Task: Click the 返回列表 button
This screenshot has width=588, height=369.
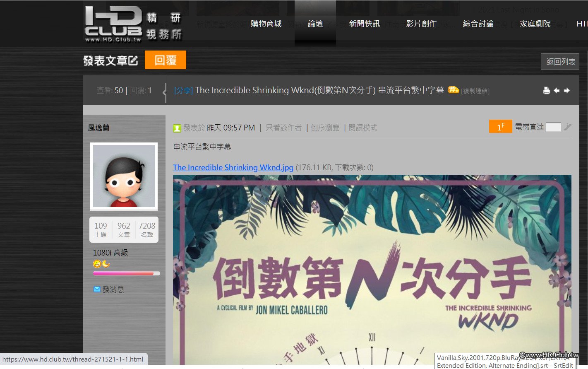Action: pyautogui.click(x=560, y=62)
